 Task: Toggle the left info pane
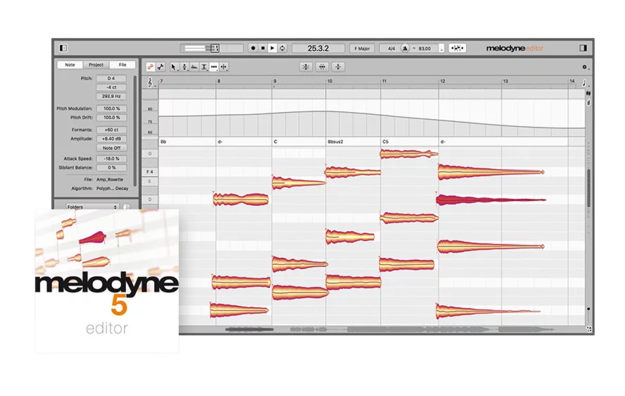[x=63, y=48]
